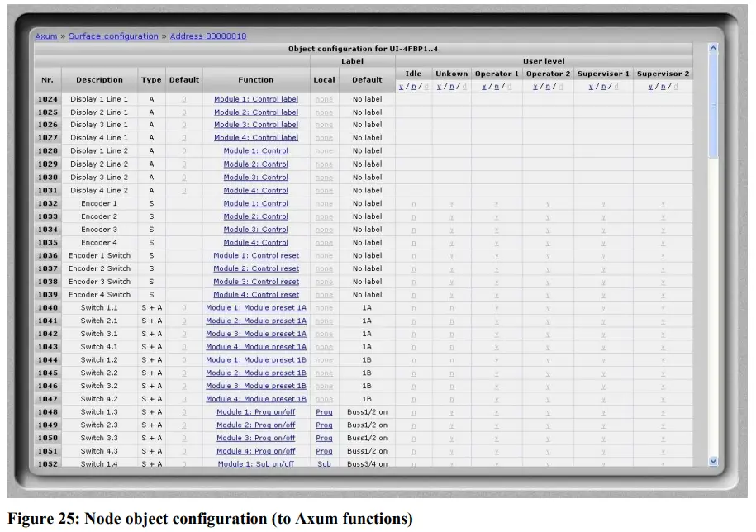
Task: Click the Prog local label for Switch 1.3
Action: point(324,411)
